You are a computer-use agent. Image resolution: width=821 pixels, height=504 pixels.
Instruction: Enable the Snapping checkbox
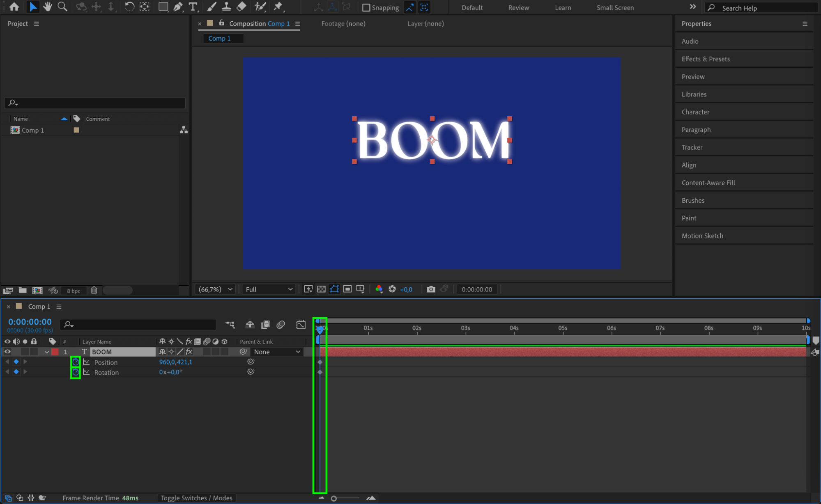pos(366,7)
